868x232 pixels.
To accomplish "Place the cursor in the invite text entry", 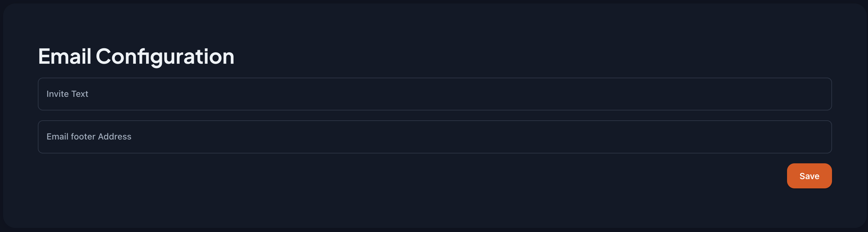I will [434, 94].
